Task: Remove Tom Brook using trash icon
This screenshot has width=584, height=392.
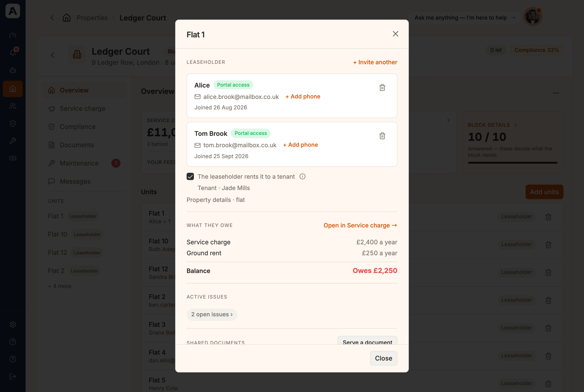Action: 382,136
